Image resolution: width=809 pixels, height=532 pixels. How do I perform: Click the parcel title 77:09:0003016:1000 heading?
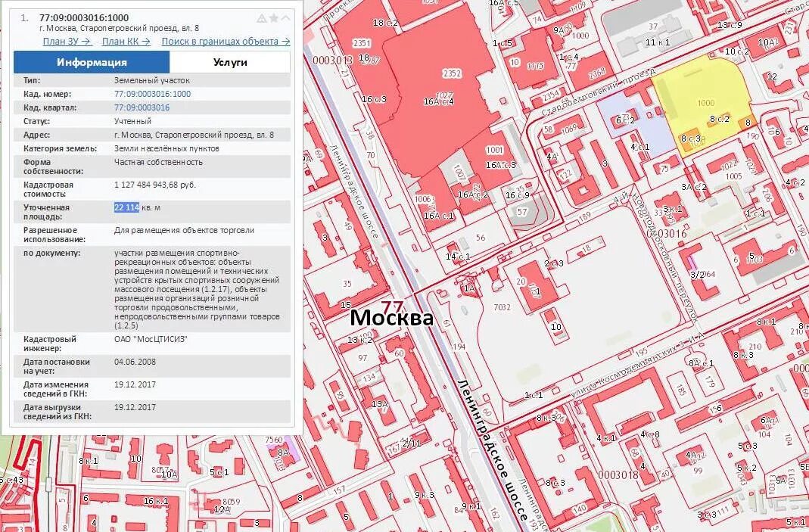click(x=84, y=17)
